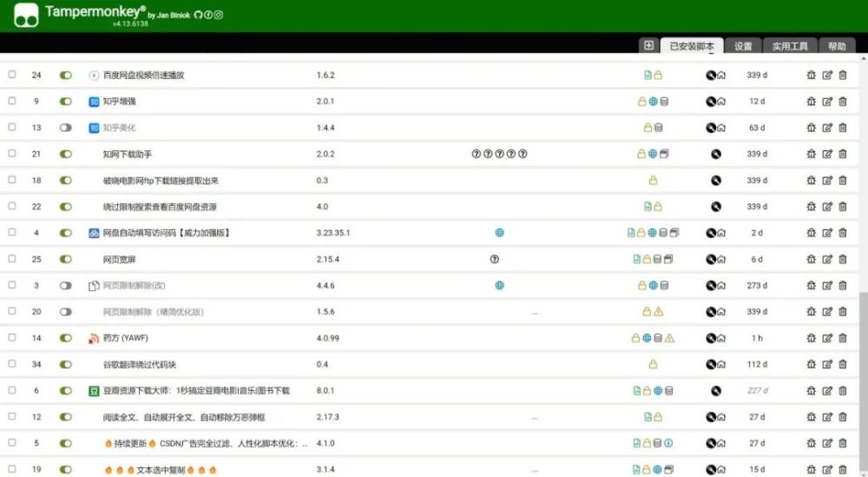Click the Tampermonkey logo icon
Screen dimensions: 868x477
click(x=26, y=15)
